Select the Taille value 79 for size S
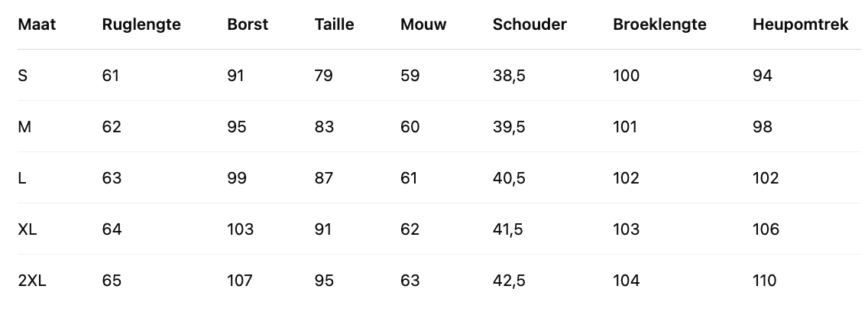 point(324,76)
